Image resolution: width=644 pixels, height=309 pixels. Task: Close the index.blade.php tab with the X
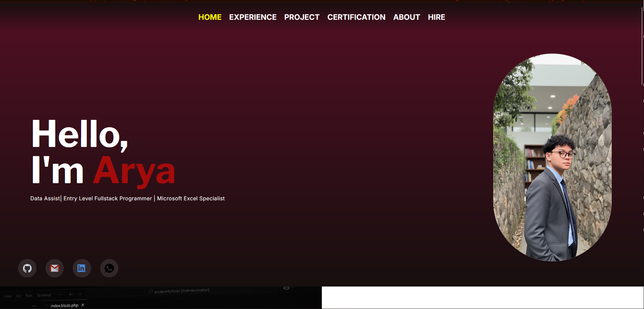tap(83, 305)
